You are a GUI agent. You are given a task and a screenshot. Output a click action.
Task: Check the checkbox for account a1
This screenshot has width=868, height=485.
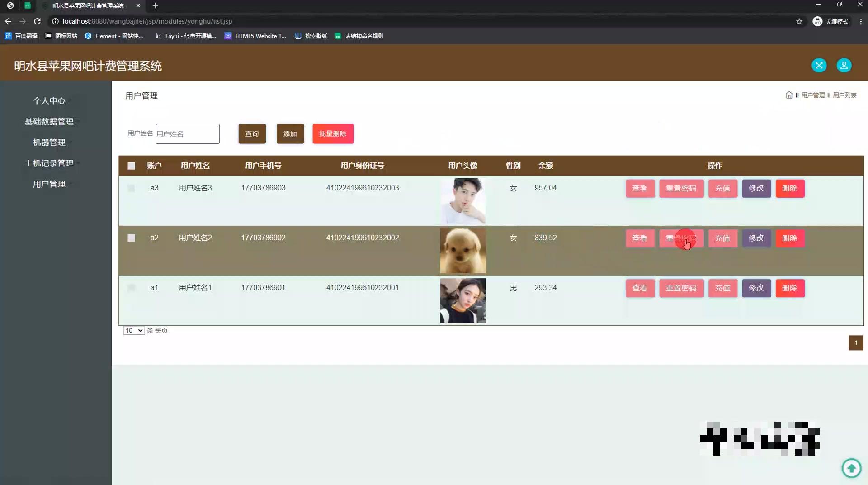[x=131, y=288]
